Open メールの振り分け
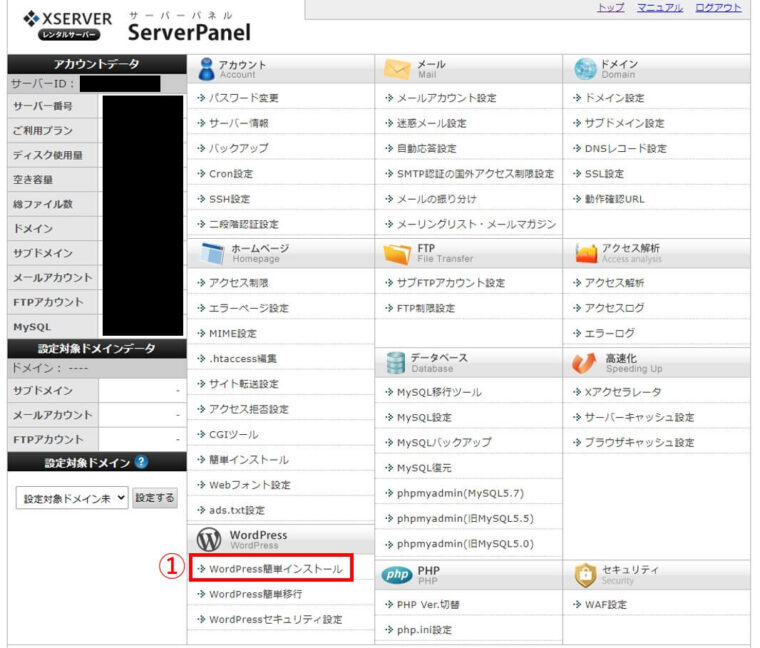This screenshot has height=648, width=760. point(437,199)
